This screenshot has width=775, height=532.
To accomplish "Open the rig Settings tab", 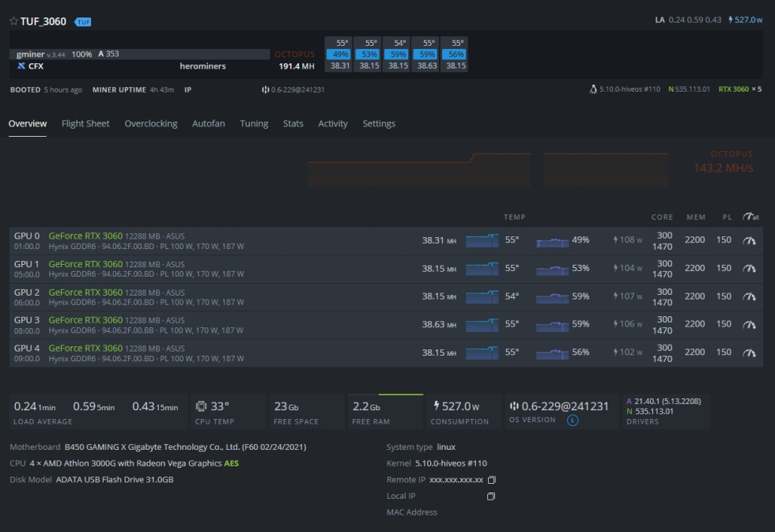I will (379, 123).
